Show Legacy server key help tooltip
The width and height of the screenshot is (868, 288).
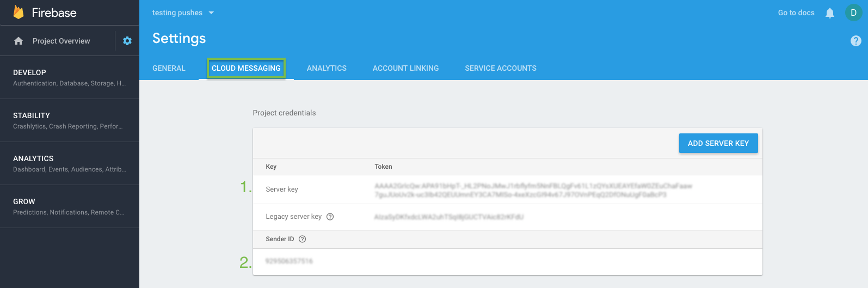coord(330,217)
